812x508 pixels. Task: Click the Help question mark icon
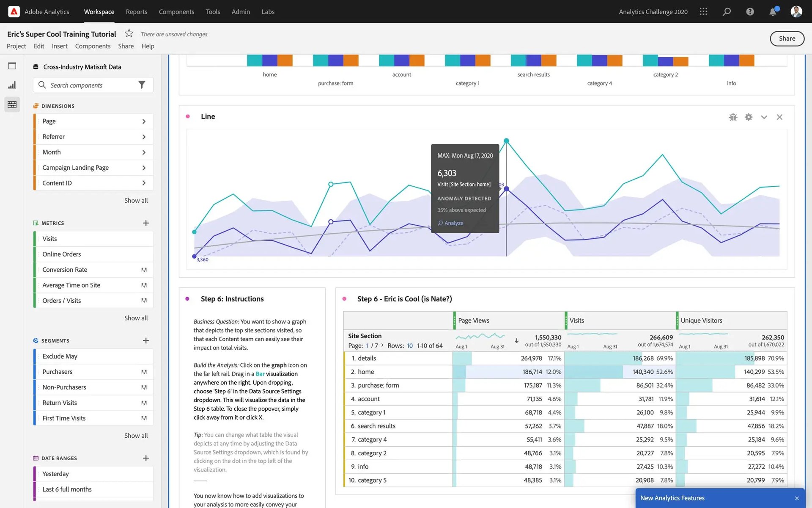point(750,11)
